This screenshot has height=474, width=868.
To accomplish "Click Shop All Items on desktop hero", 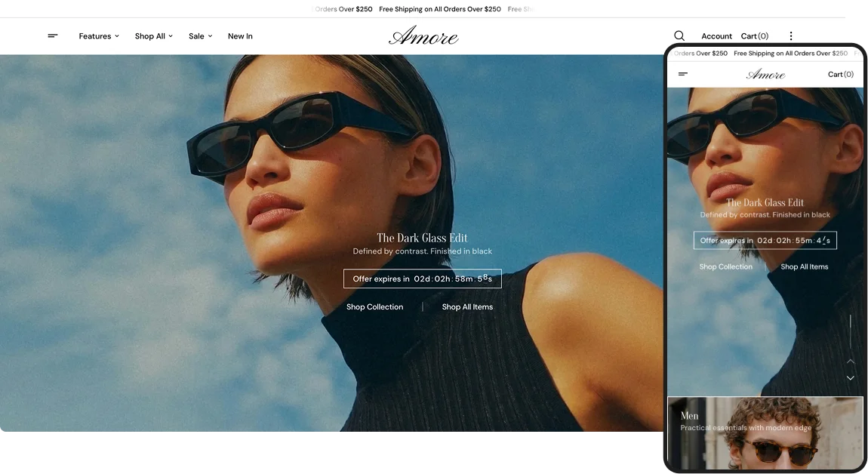I will tap(467, 306).
